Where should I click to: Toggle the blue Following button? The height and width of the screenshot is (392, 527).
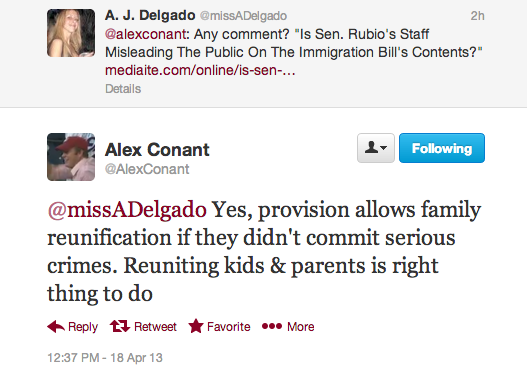click(x=442, y=148)
